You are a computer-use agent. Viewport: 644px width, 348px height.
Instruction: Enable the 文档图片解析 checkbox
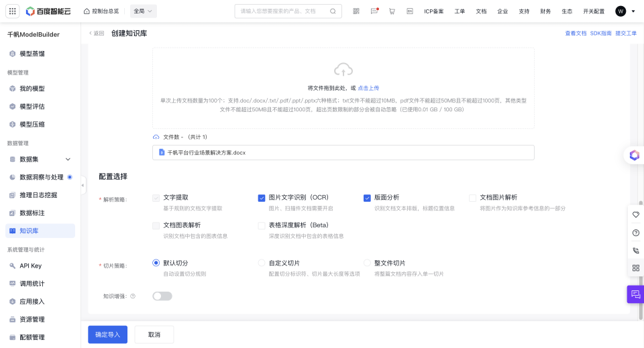(x=472, y=198)
